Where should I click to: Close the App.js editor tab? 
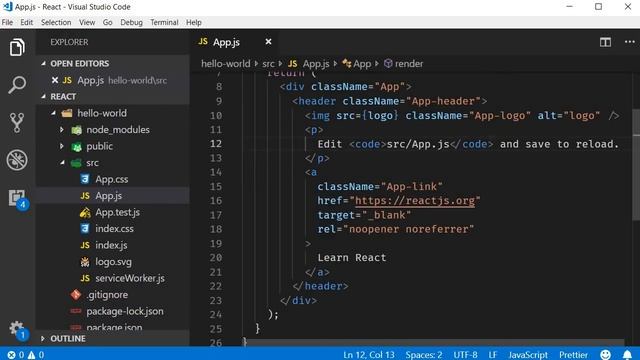(268, 42)
